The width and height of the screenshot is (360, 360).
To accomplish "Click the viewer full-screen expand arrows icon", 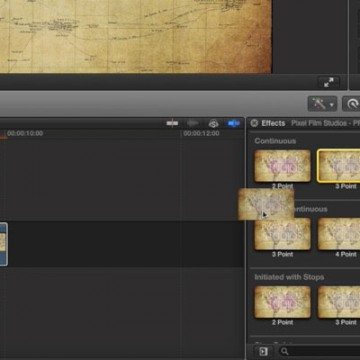I will tap(329, 82).
